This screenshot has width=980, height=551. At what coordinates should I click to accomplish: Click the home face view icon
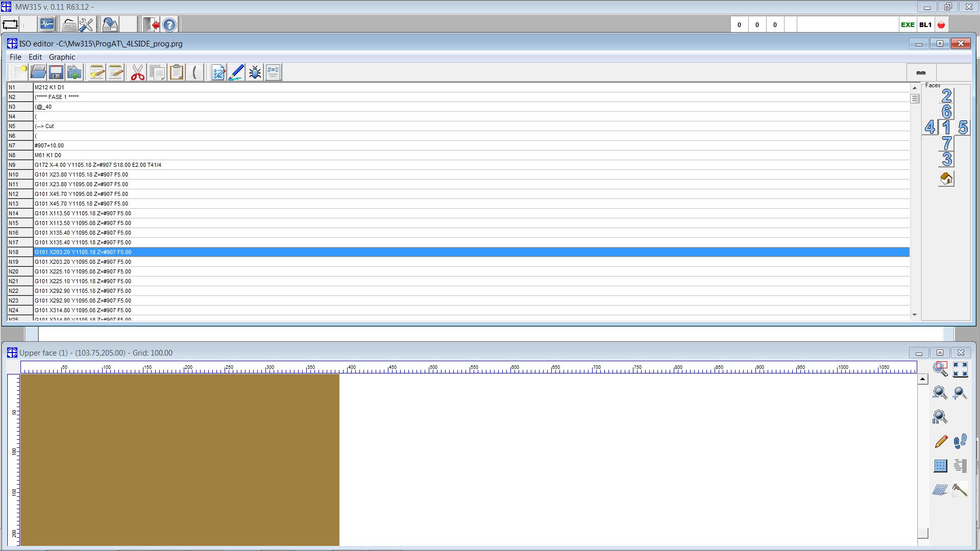946,179
